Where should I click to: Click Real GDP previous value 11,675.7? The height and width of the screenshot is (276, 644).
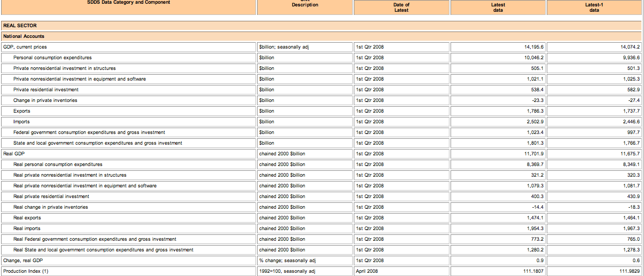[630, 154]
